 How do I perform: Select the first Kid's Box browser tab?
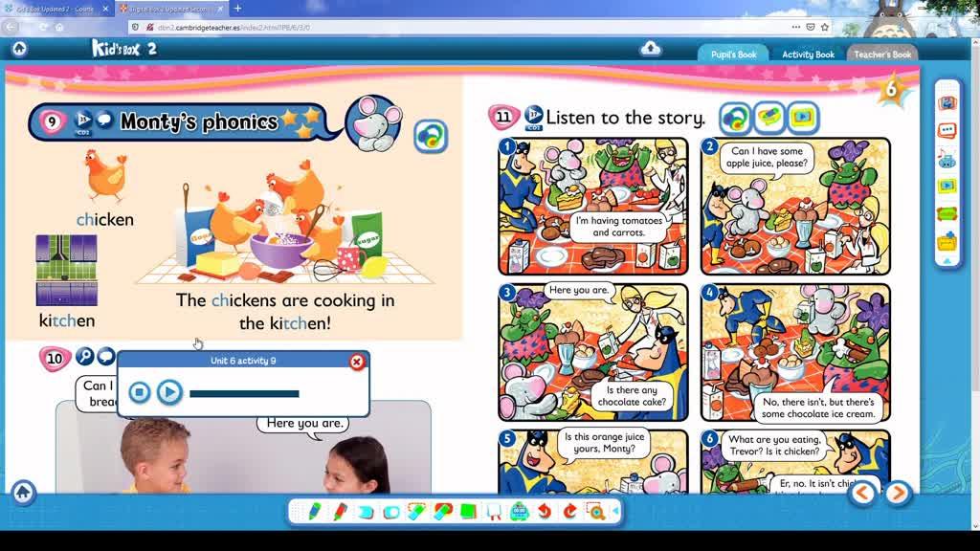click(x=56, y=9)
